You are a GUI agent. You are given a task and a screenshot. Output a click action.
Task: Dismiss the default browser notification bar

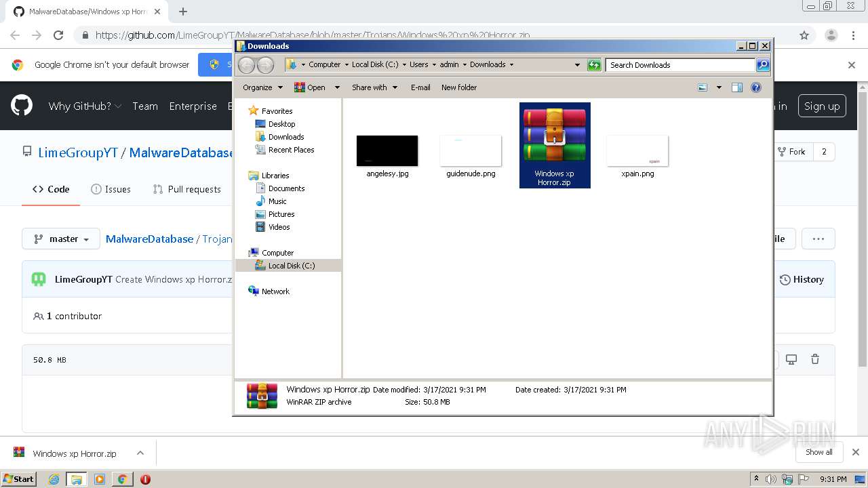click(852, 65)
